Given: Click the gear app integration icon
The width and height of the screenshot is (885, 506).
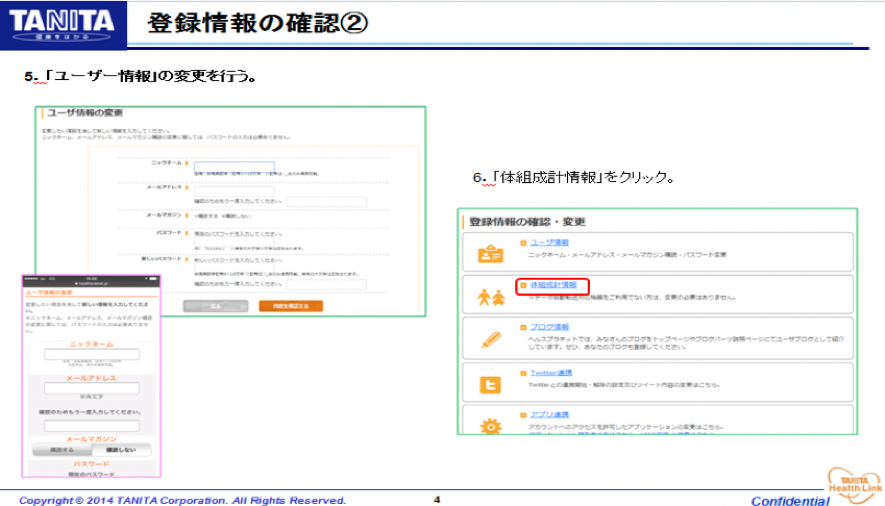Looking at the screenshot, I should (490, 425).
